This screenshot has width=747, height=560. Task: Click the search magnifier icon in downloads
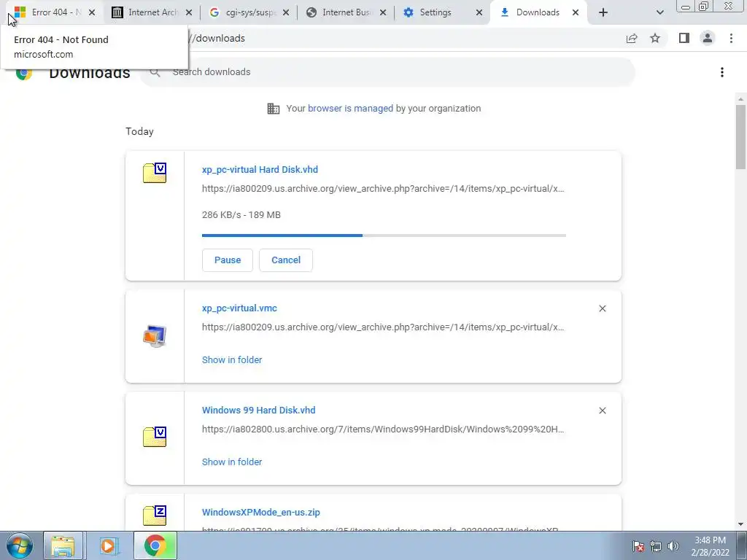pos(155,72)
